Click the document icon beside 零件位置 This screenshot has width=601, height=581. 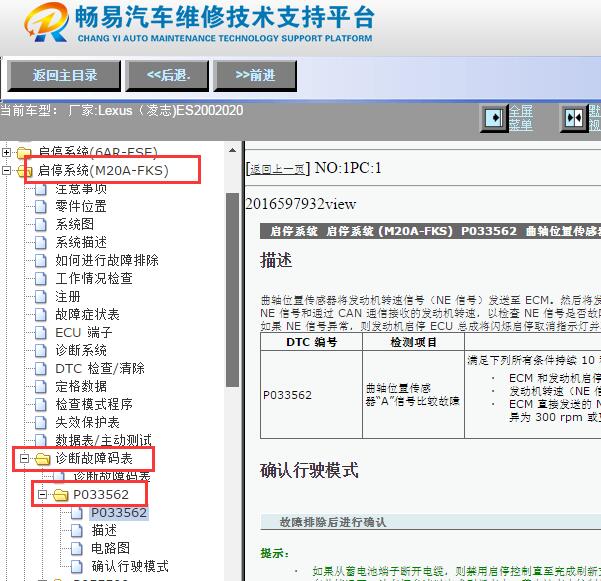click(x=41, y=207)
